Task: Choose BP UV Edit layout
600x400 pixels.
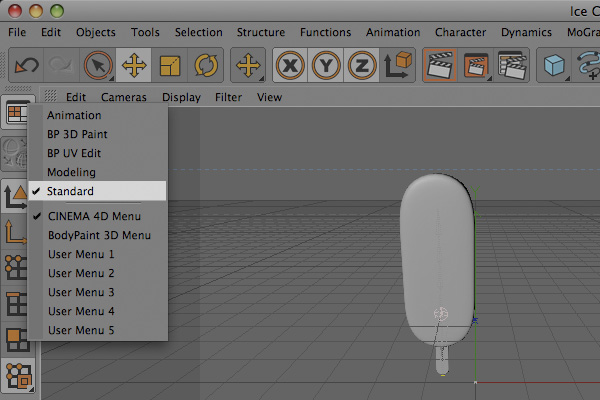Action: pyautogui.click(x=98, y=153)
